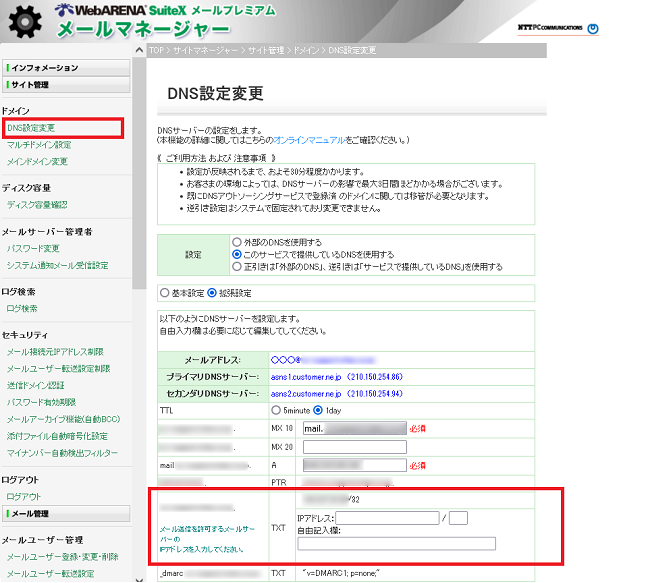Viewport: 650px width, 583px height.
Task: Open the オンラインマニュアル link
Action: (309, 140)
